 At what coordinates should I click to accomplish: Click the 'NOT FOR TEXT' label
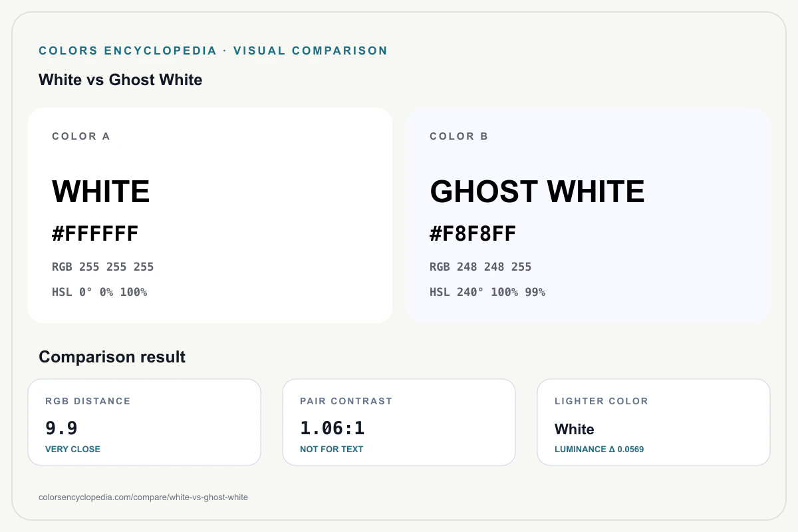tap(331, 449)
